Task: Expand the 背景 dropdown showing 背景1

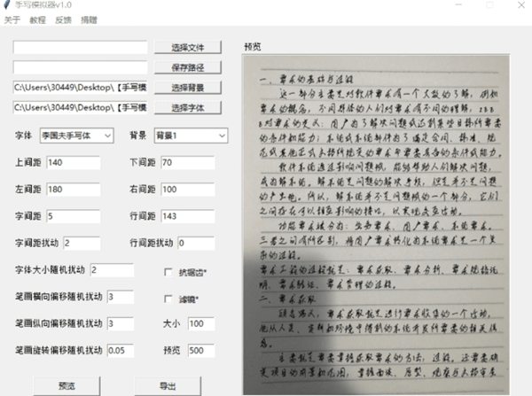Action: pos(191,136)
